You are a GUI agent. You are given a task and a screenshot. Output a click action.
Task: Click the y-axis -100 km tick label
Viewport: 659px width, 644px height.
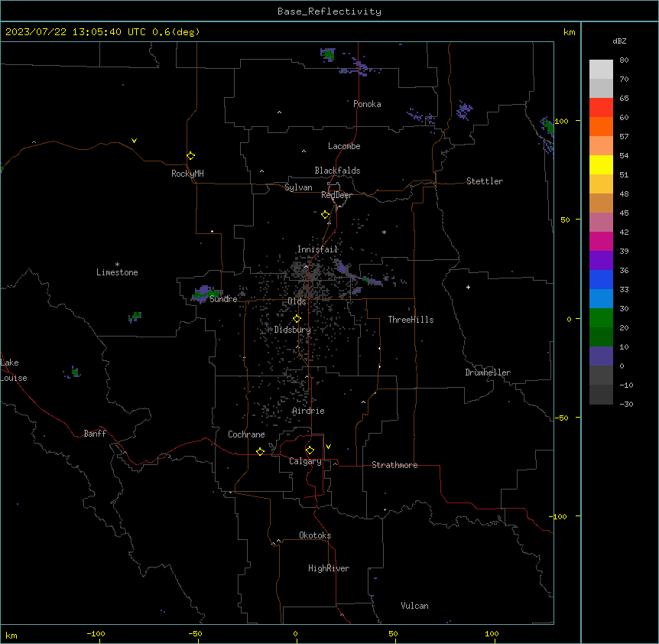(x=559, y=516)
